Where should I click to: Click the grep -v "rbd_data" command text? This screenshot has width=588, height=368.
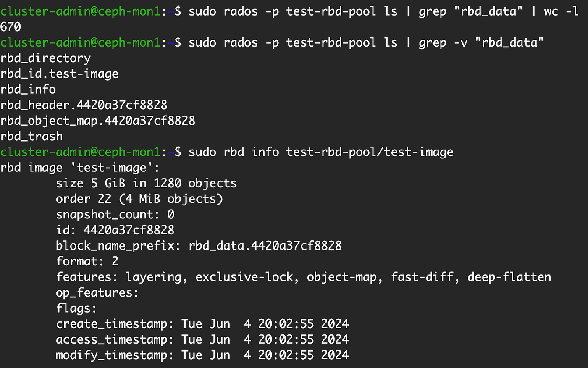click(481, 42)
